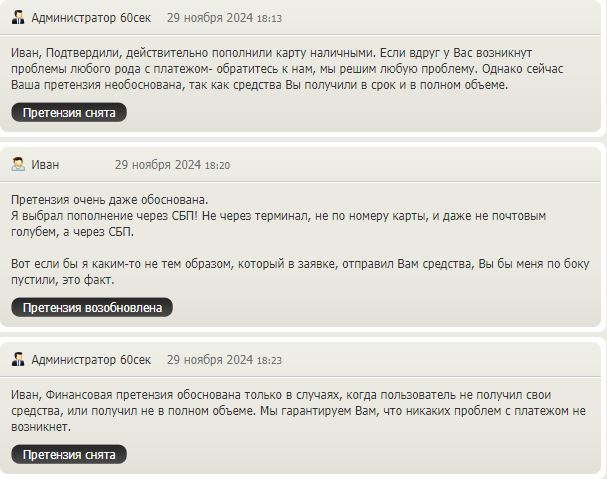Click the Претензия снята badge under the 18:13 reply

69,112
